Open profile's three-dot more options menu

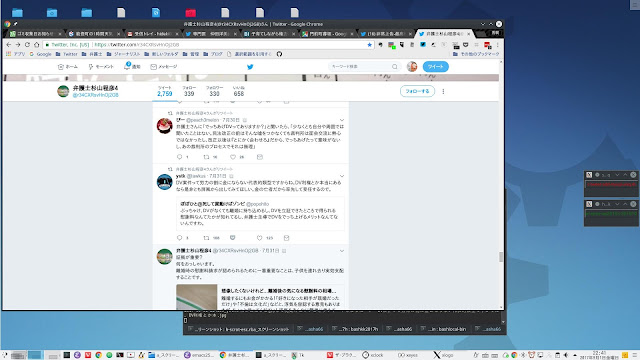[x=443, y=91]
